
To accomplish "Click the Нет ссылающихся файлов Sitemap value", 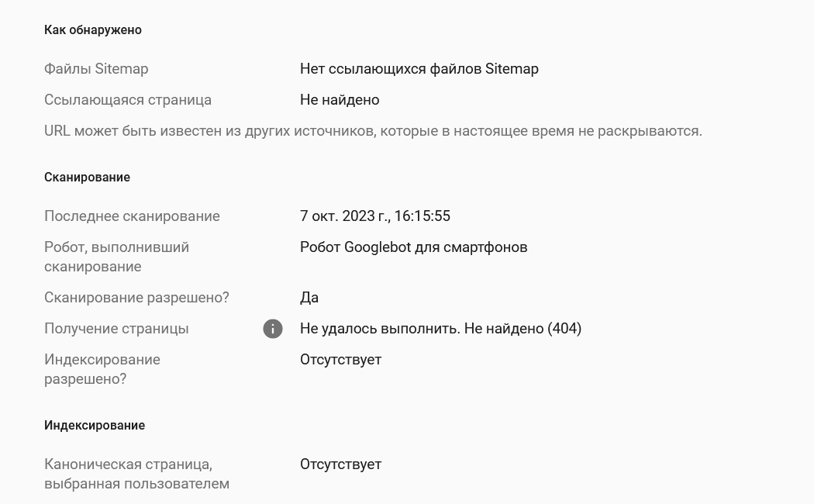I will (x=419, y=69).
